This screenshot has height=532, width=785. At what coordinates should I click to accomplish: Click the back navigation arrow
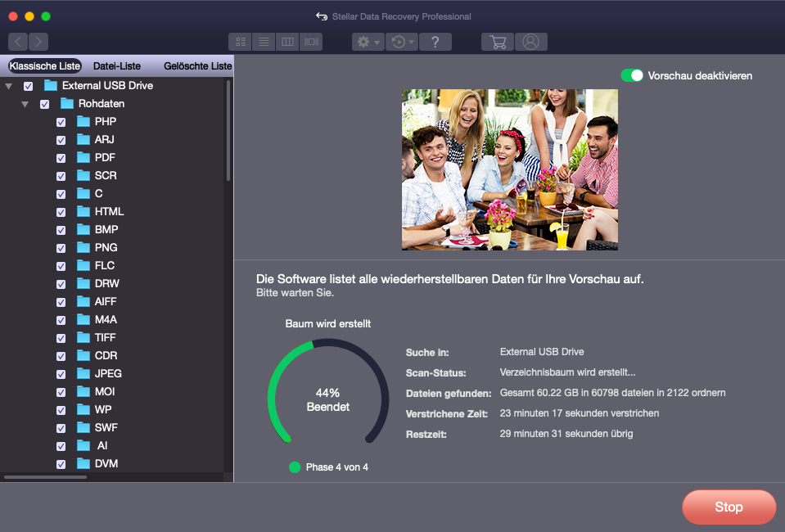[18, 42]
